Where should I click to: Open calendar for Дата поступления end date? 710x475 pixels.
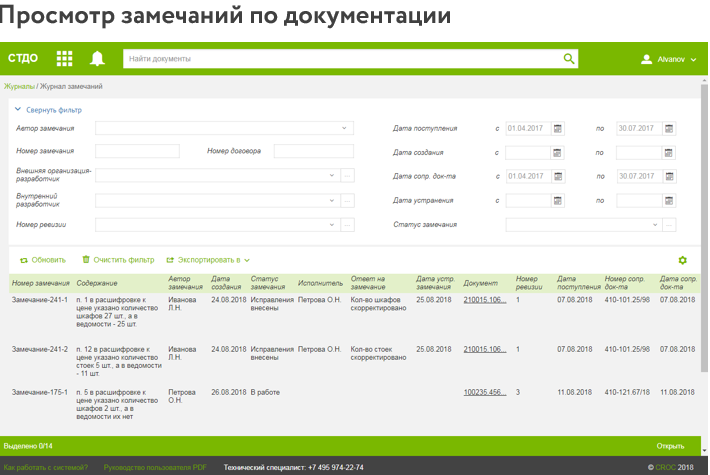(669, 129)
